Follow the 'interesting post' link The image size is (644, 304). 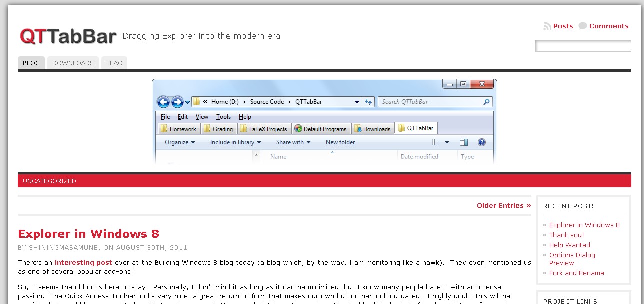(83, 262)
